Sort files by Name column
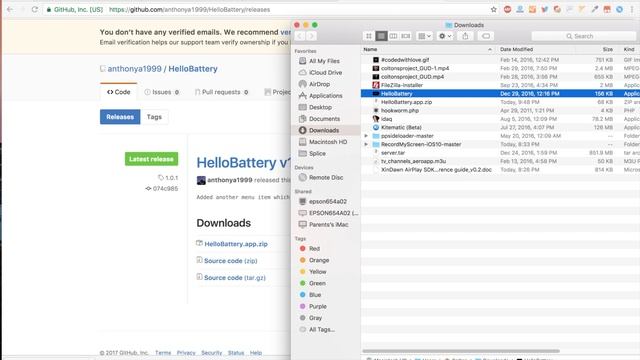The height and width of the screenshot is (360, 640). (427, 49)
